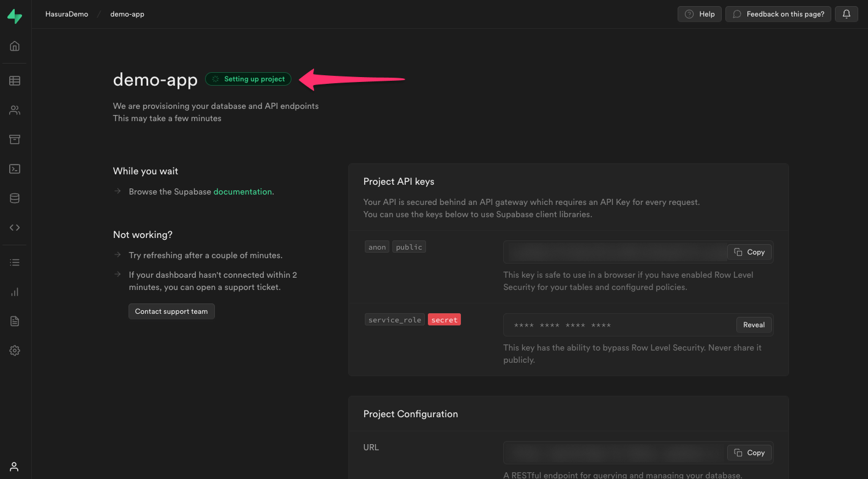
Task: Open the notifications bell
Action: [846, 13]
